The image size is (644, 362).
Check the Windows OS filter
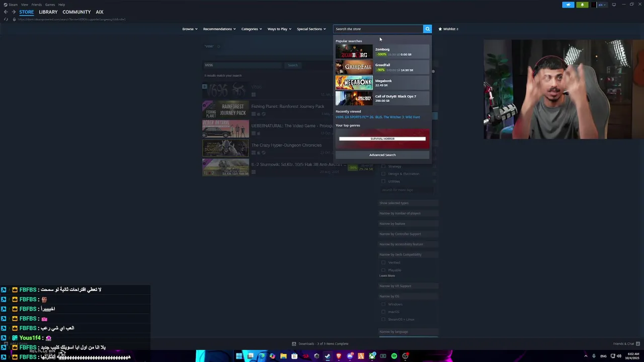tap(383, 304)
